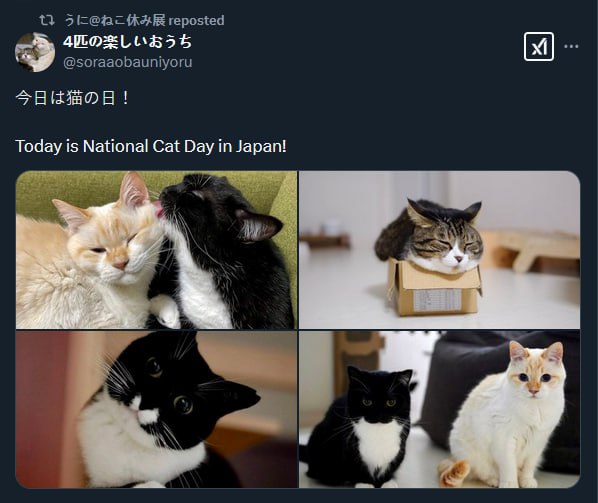Click the Japanese text 今日は猫の日！
The image size is (598, 503).
(x=72, y=98)
